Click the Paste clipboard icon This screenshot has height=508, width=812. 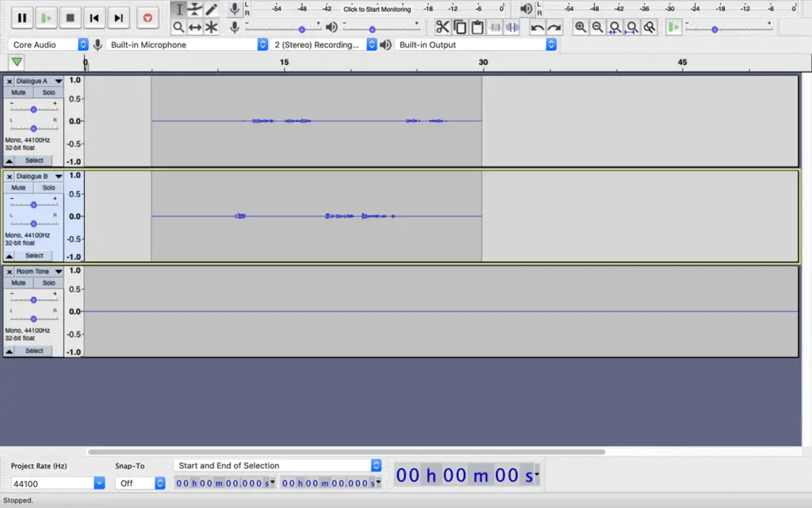(x=477, y=27)
